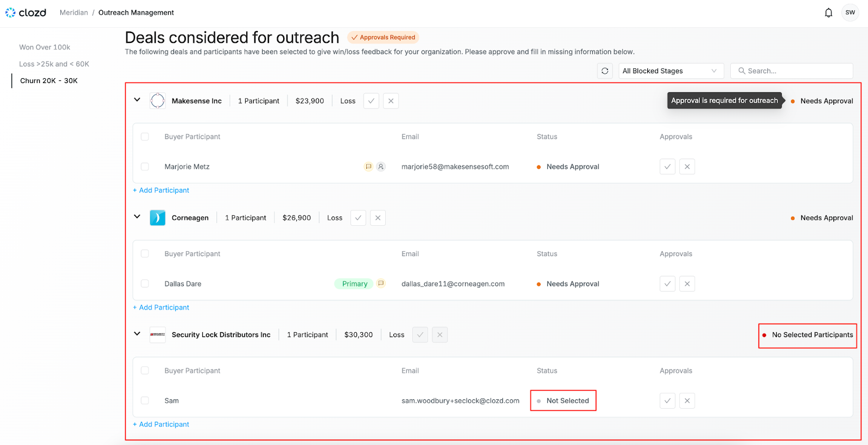
Task: Reject participant Dallas Dare
Action: pyautogui.click(x=687, y=284)
